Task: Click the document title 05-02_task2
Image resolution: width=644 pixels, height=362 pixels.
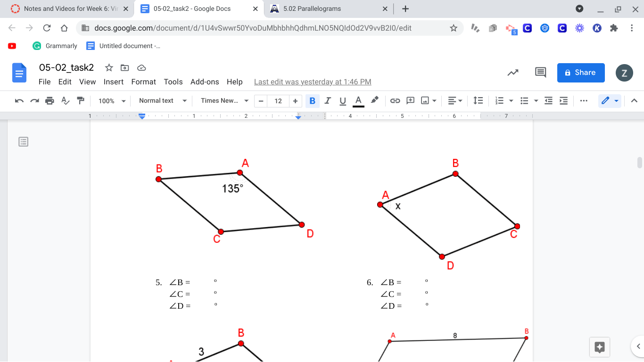Action: tap(66, 67)
